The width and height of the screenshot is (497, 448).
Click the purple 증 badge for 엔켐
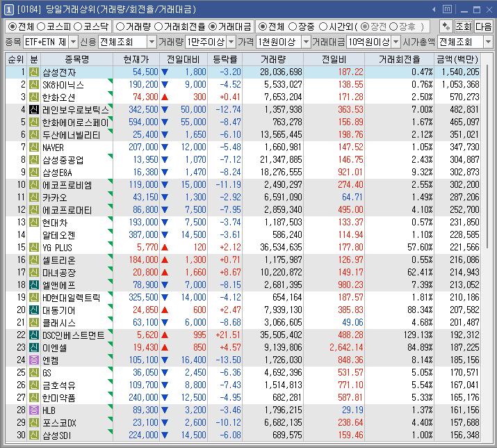34,360
